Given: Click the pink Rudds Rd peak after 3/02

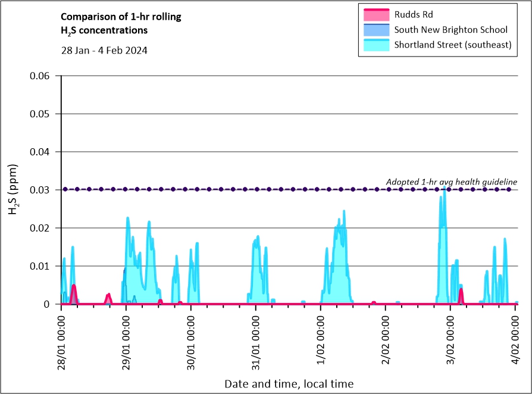Looking at the screenshot, I should coord(461,290).
